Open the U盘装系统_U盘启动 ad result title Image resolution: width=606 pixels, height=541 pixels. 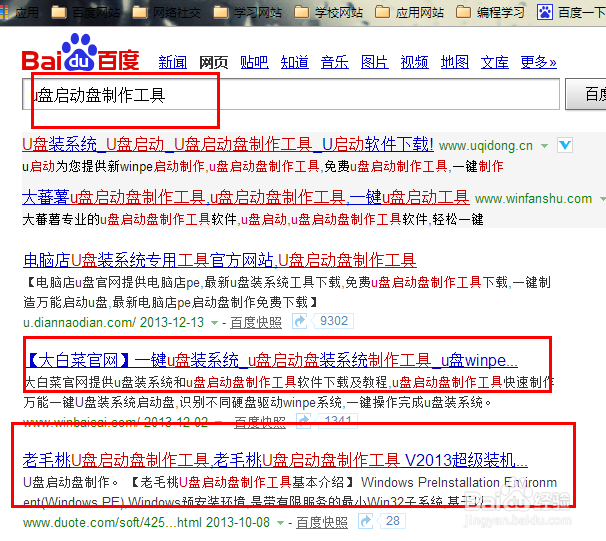[228, 145]
